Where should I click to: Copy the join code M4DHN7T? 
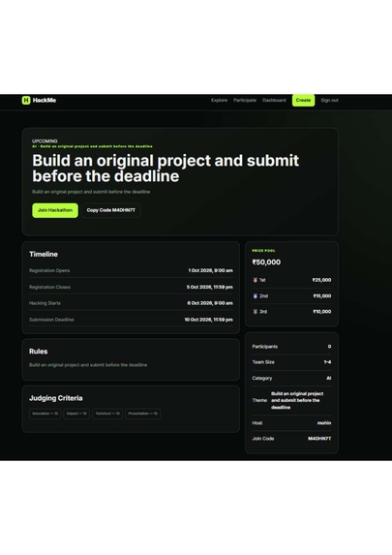[x=111, y=210]
